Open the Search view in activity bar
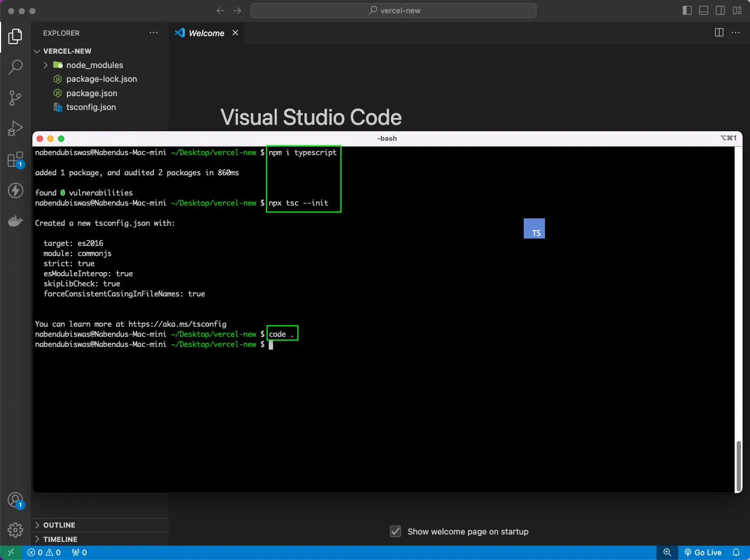 (x=15, y=67)
